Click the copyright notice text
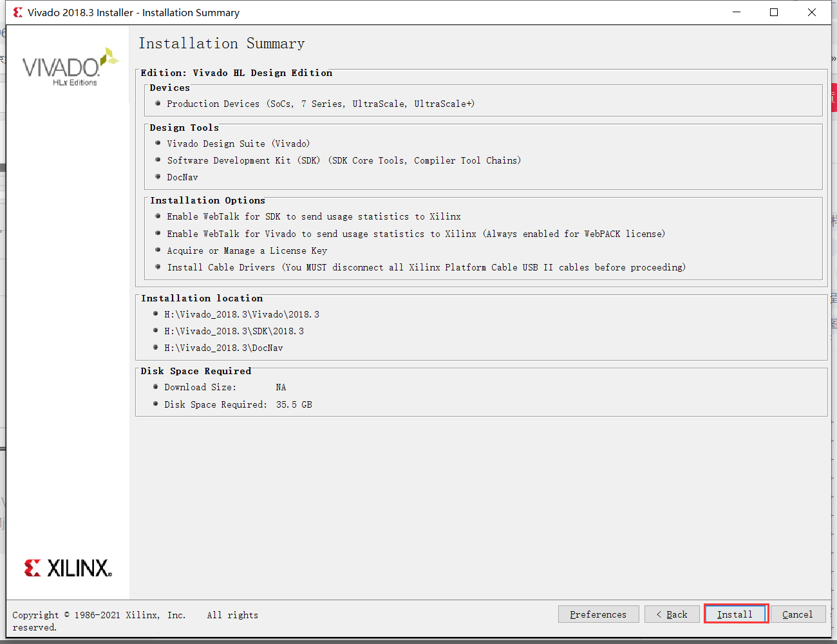Image resolution: width=837 pixels, height=644 pixels. point(135,621)
